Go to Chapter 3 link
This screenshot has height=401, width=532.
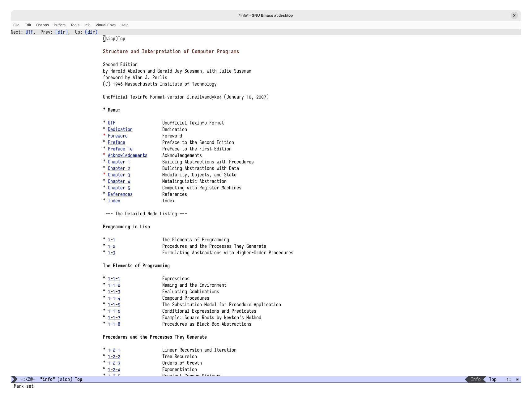(119, 175)
